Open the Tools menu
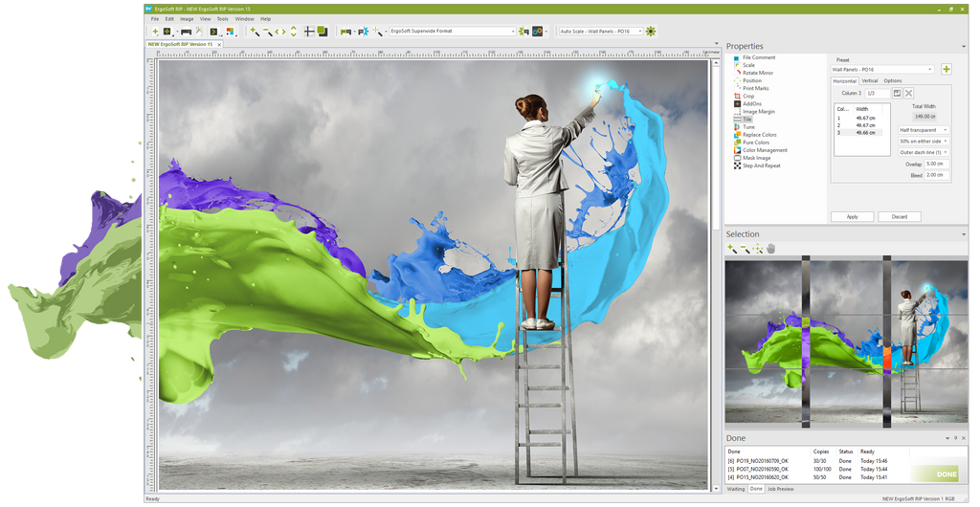 click(222, 18)
